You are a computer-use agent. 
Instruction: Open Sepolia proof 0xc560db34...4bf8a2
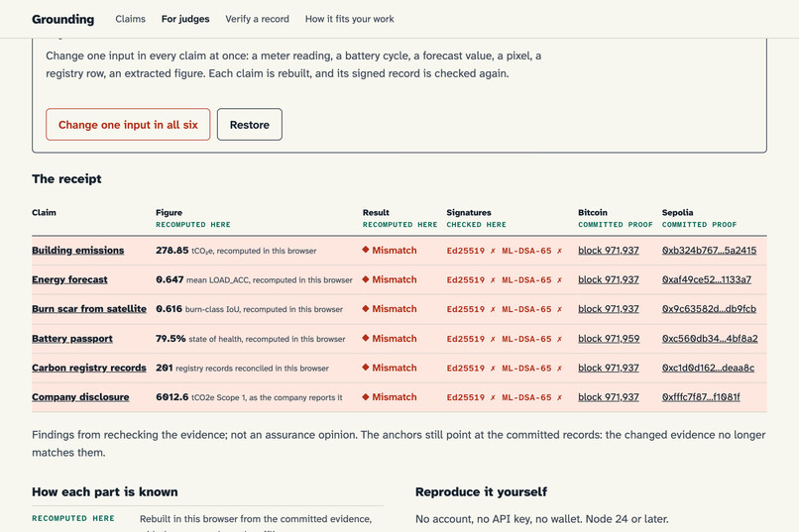710,338
